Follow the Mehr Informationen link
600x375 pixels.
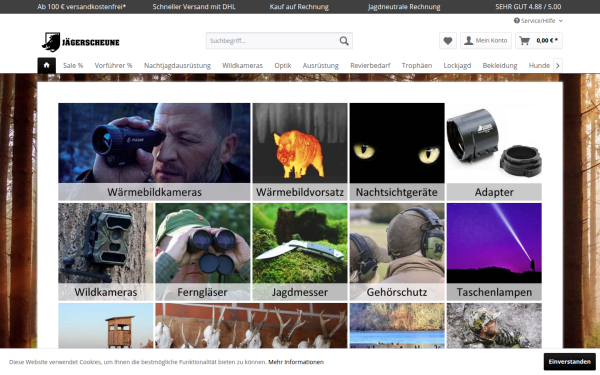[x=296, y=362]
